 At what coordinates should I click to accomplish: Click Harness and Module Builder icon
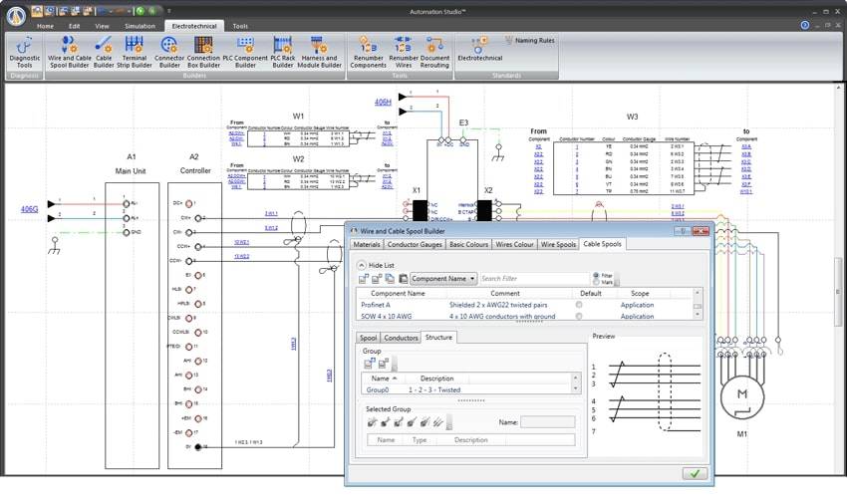click(x=319, y=53)
